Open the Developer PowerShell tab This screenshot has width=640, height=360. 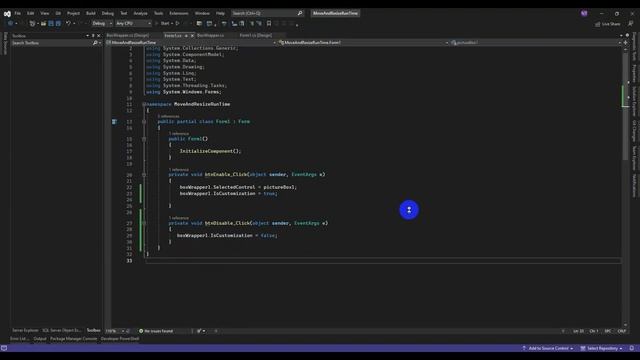pos(120,339)
